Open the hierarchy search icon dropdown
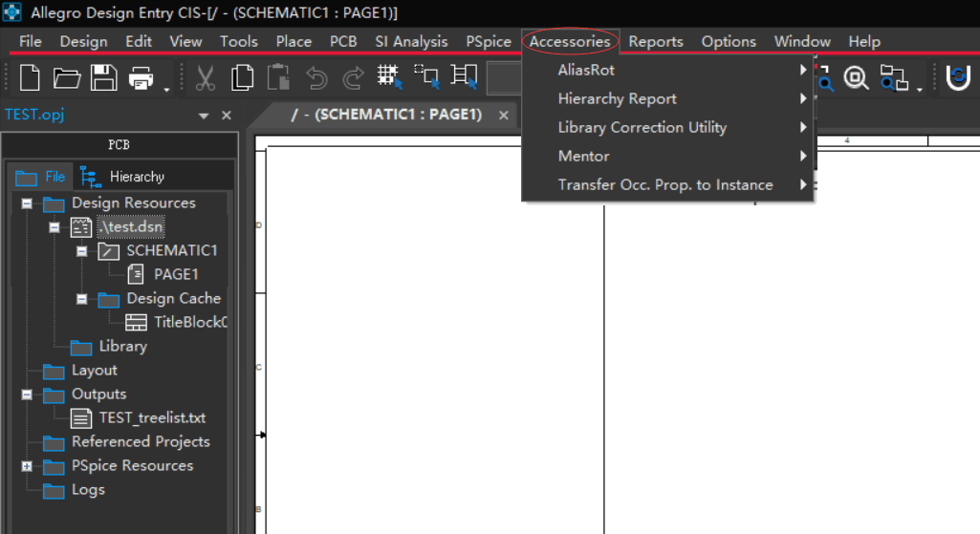The height and width of the screenshot is (534, 980). pos(920,90)
